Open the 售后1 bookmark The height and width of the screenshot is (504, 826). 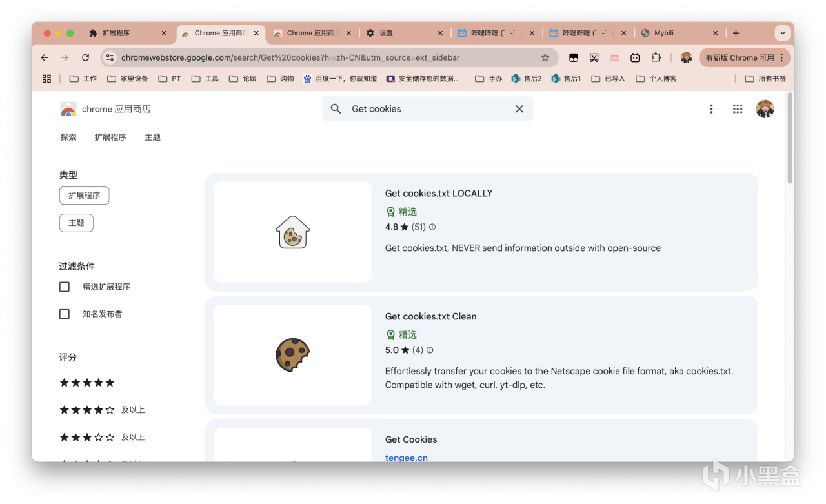(x=566, y=79)
